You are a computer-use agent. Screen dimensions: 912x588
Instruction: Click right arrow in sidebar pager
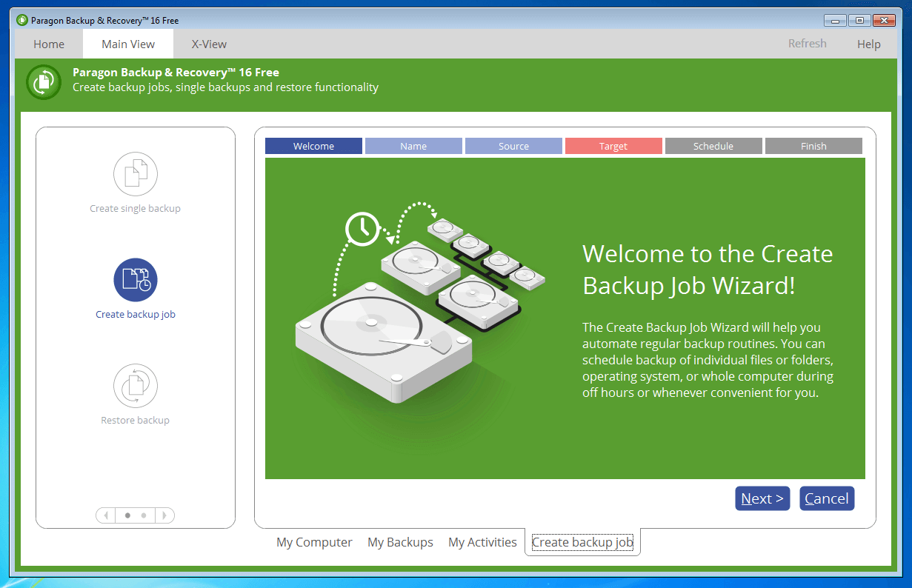click(164, 515)
